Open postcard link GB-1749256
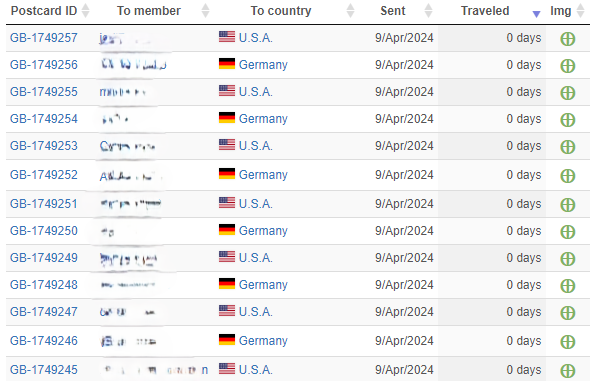Screen dimensions: 595x381 (44, 65)
